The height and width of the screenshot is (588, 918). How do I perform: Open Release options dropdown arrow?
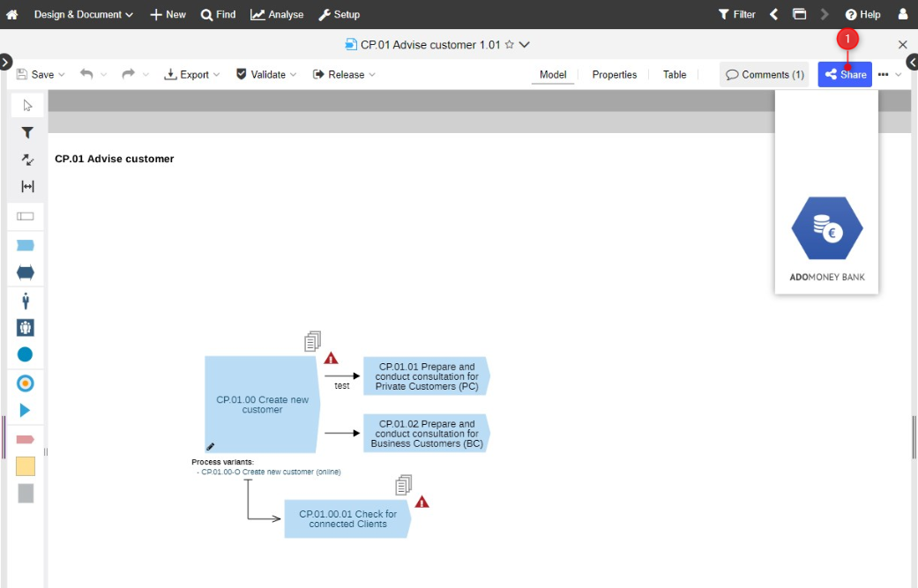372,75
